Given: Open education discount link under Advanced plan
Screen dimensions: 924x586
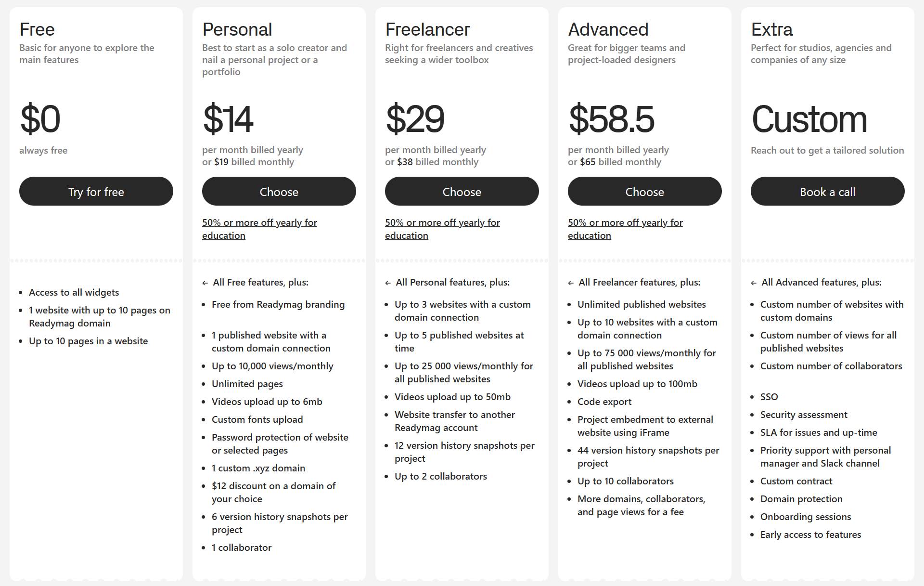Looking at the screenshot, I should tap(625, 229).
